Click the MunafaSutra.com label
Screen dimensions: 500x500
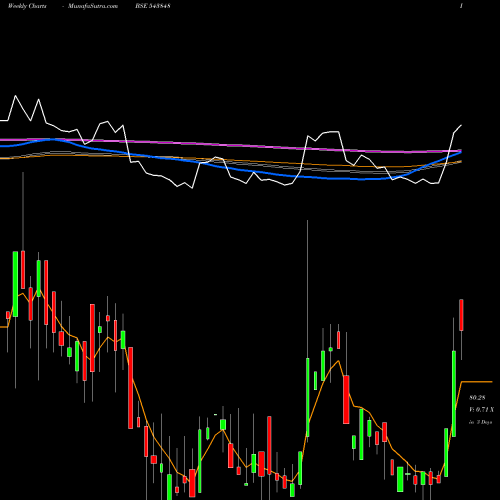(93, 6)
